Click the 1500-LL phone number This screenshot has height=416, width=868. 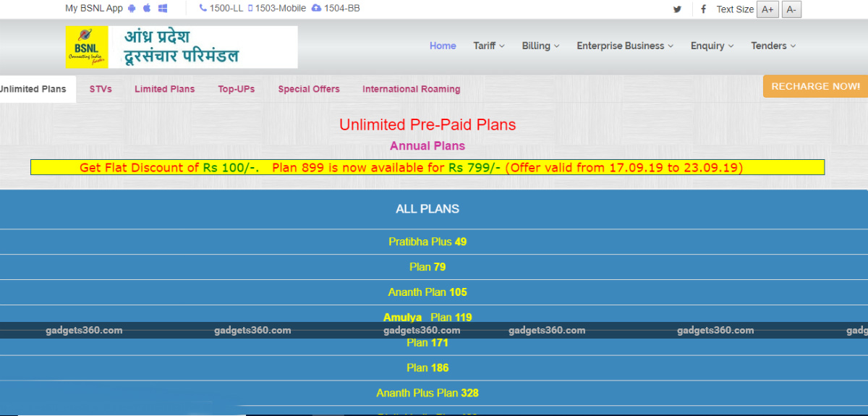click(x=221, y=9)
